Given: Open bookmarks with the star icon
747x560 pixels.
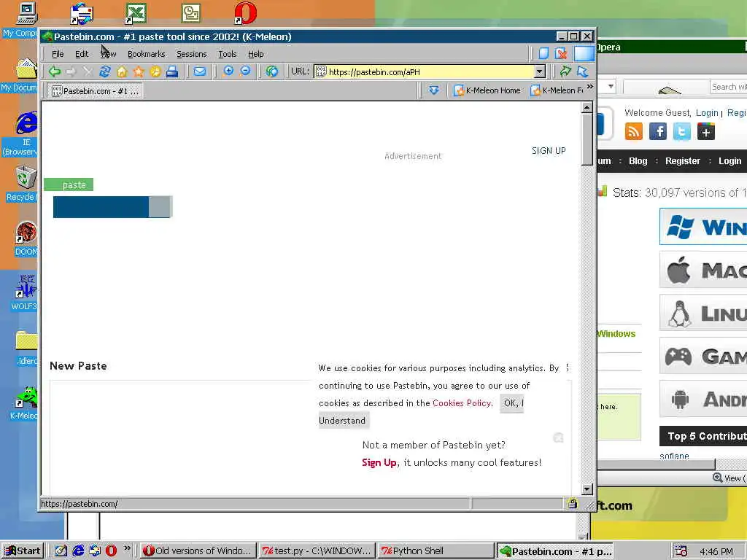Looking at the screenshot, I should (x=139, y=72).
